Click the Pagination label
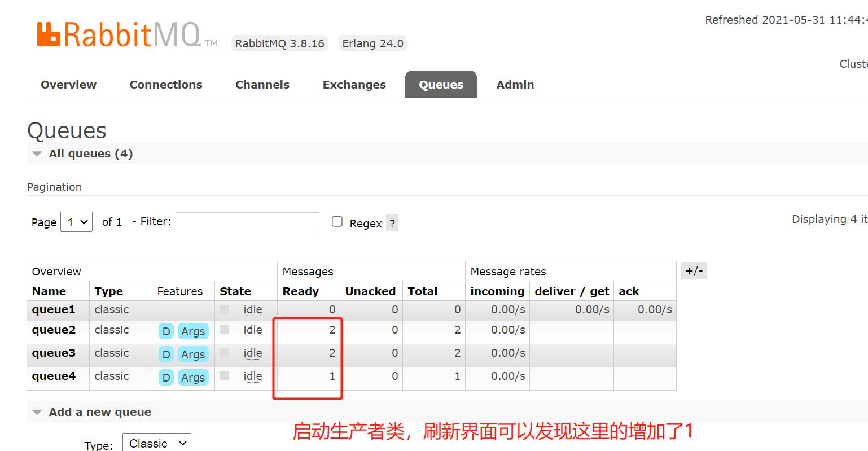Image resolution: width=868 pixels, height=451 pixels. tap(54, 187)
